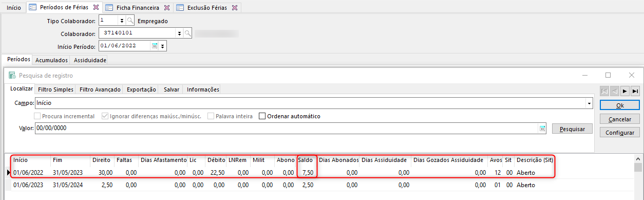Click the Exclusão Férias tab form icon
The height and width of the screenshot is (200, 644).
180,8
